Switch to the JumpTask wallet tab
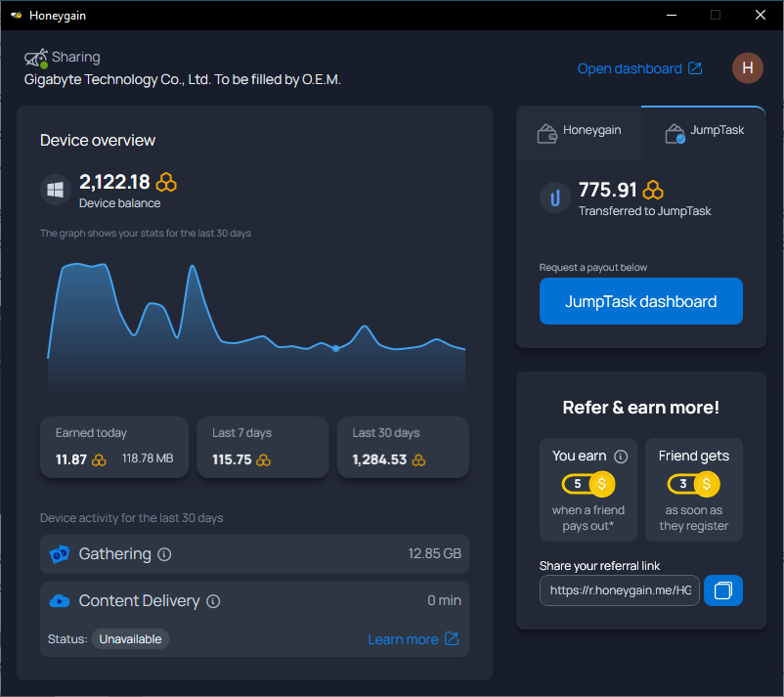The height and width of the screenshot is (697, 784). click(704, 133)
